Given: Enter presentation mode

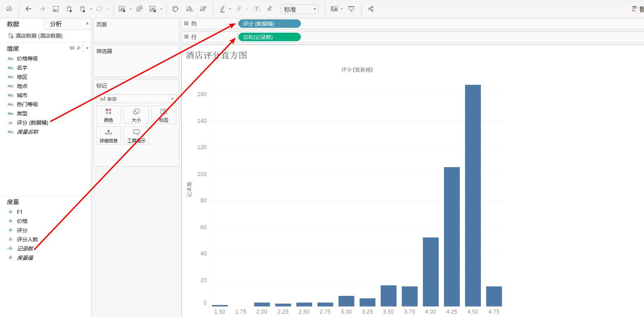Looking at the screenshot, I should 351,9.
